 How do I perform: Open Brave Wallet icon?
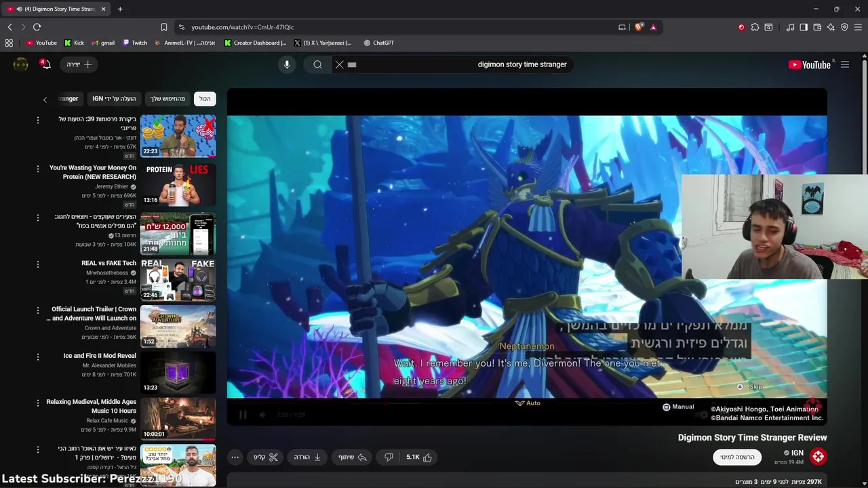(817, 27)
